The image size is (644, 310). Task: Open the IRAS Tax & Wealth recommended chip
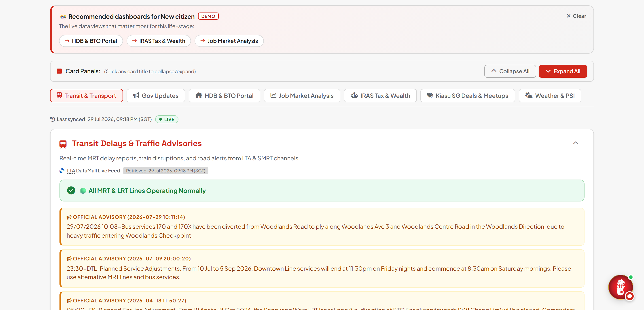159,41
